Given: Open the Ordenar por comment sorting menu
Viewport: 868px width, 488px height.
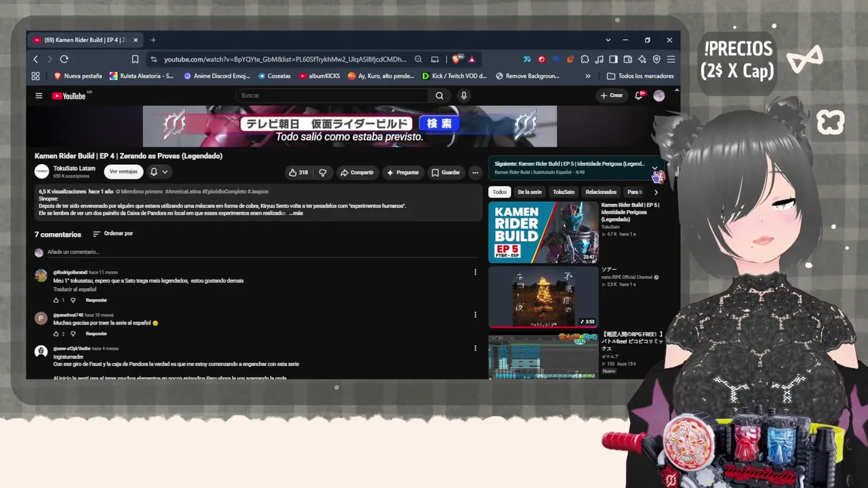Looking at the screenshot, I should click(113, 234).
